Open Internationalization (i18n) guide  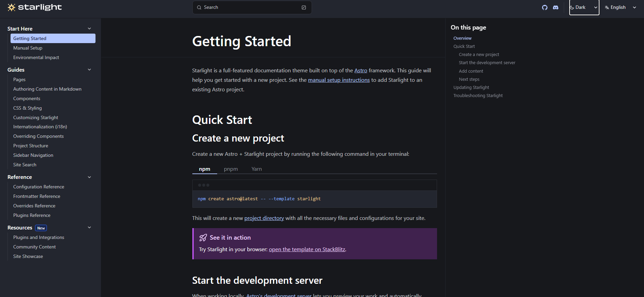[x=53, y=127]
